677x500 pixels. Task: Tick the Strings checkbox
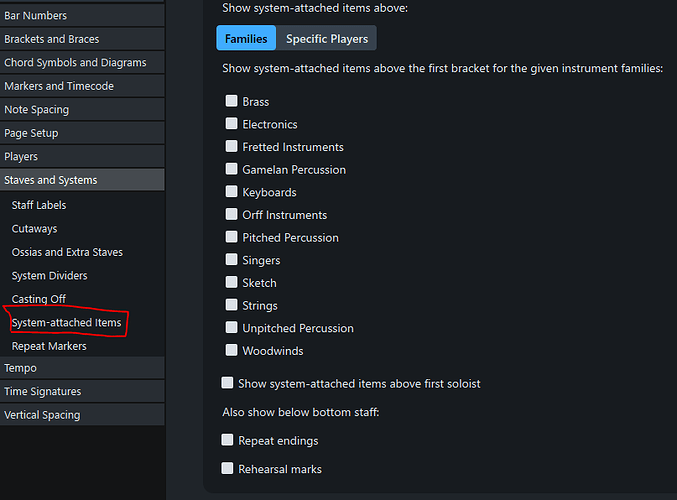click(x=232, y=305)
